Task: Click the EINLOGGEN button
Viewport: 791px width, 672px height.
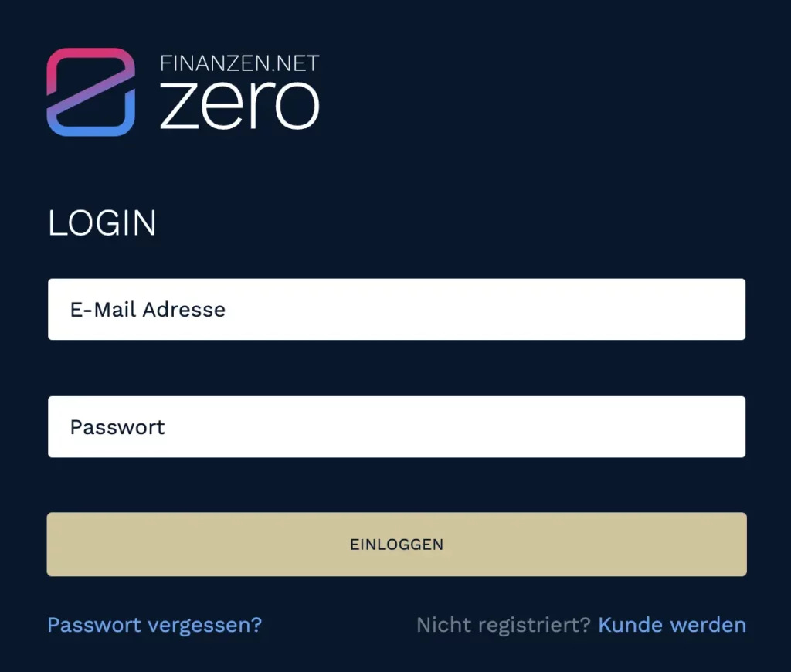Action: [x=396, y=544]
